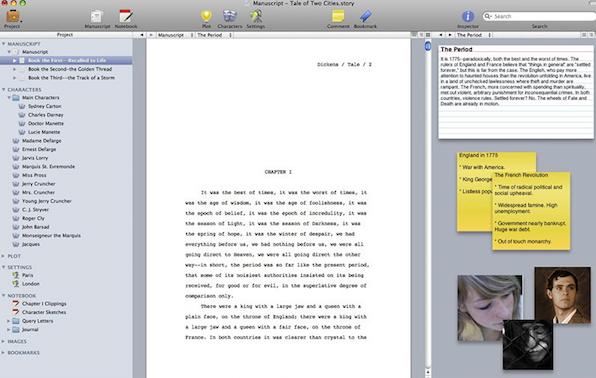Click the dark-haired man portrait thumbnail
This screenshot has width=596, height=378.
(563, 295)
